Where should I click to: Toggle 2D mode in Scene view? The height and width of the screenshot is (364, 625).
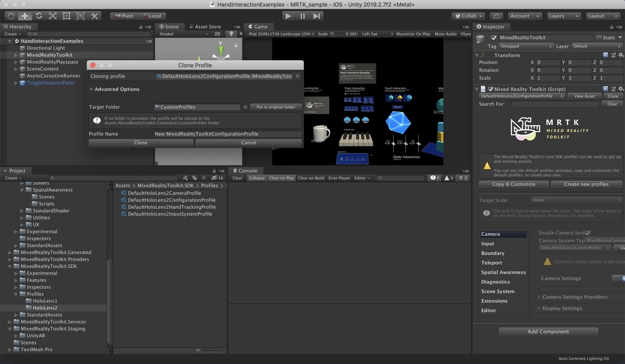(x=218, y=34)
